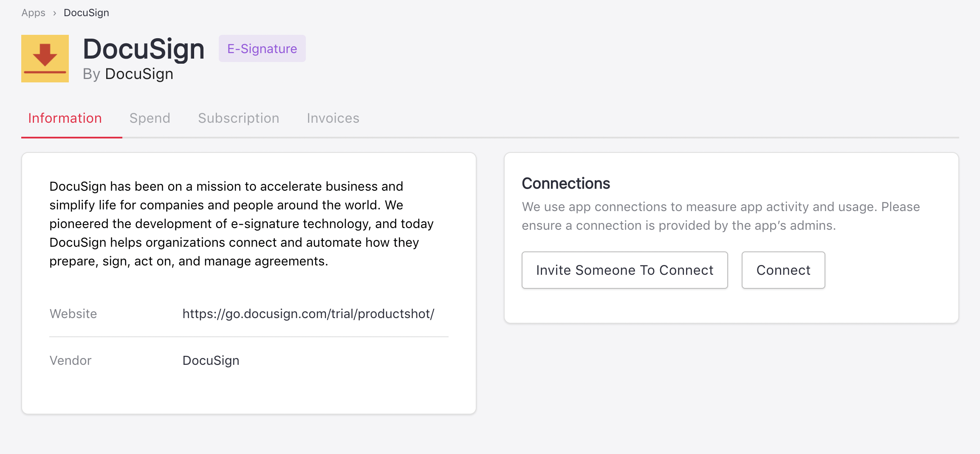
Task: Click the DocuSign mission description paragraph
Action: pos(241,223)
